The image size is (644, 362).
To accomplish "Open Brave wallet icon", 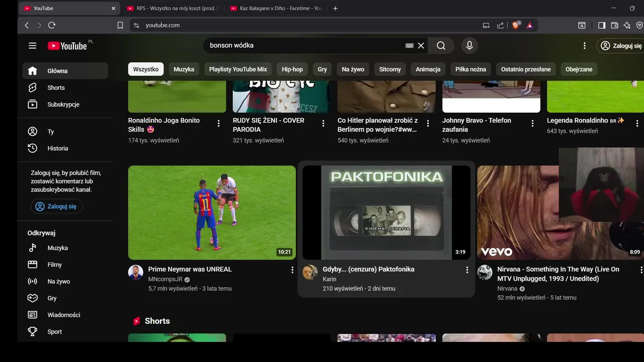I will click(614, 25).
